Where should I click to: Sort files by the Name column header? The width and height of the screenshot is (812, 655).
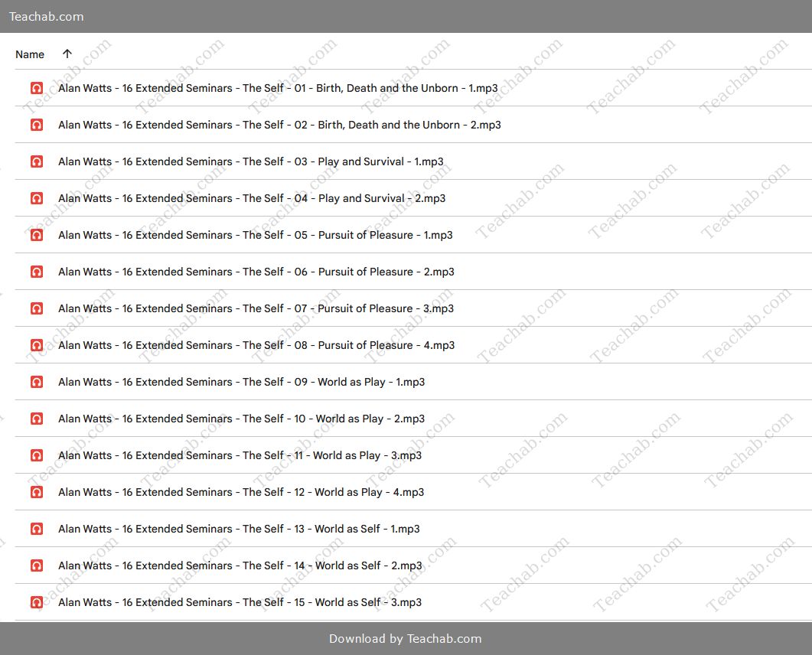(x=30, y=54)
